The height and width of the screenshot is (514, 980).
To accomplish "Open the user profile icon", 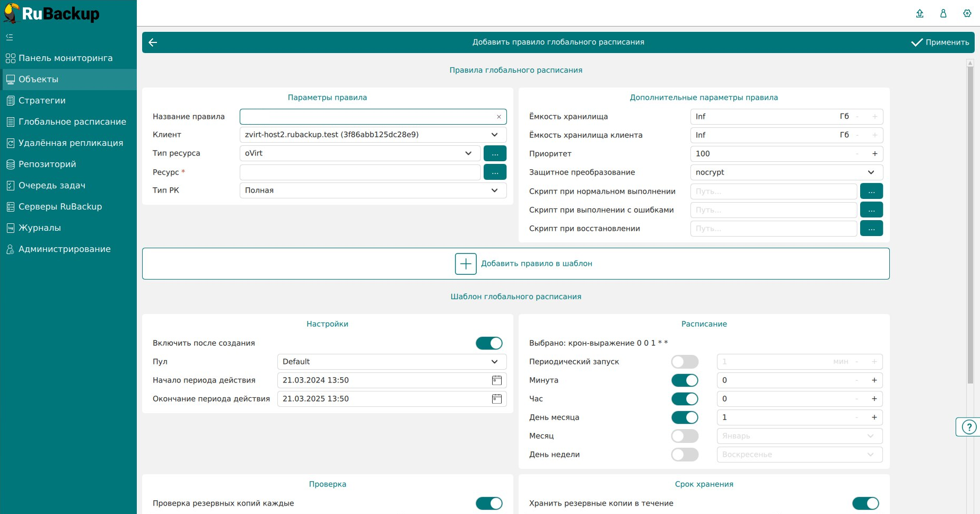I will (x=943, y=14).
